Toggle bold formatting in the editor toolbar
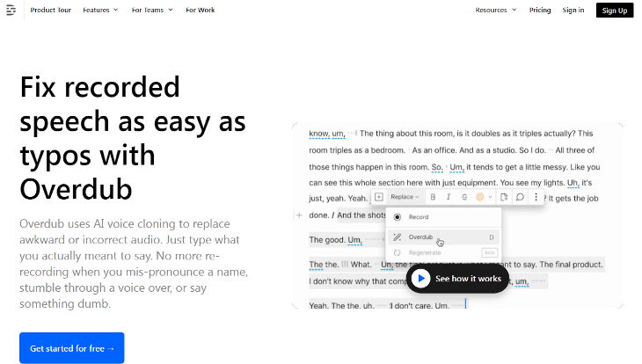Viewport: 642px width, 364px height. (x=433, y=197)
